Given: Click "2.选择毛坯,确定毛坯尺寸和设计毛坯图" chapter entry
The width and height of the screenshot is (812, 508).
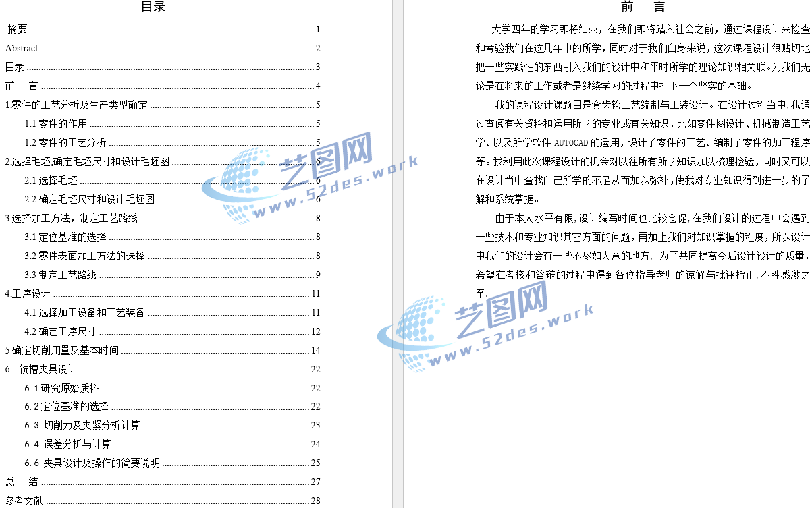Looking at the screenshot, I should (163, 162).
